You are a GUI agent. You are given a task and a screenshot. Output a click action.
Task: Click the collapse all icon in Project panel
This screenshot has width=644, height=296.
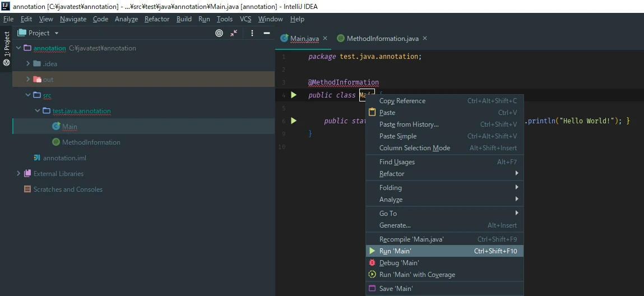tap(234, 33)
